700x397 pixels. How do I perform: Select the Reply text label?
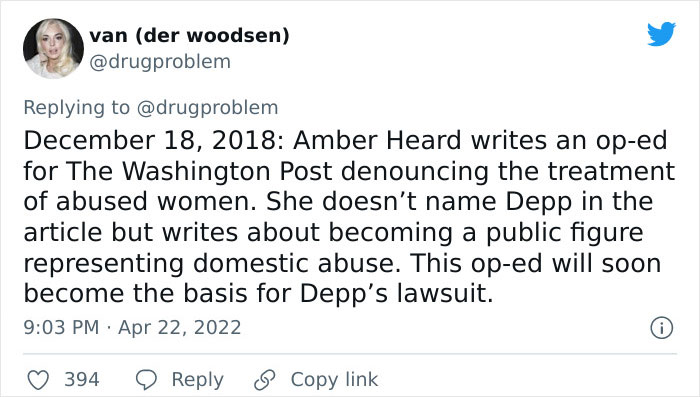[197, 380]
